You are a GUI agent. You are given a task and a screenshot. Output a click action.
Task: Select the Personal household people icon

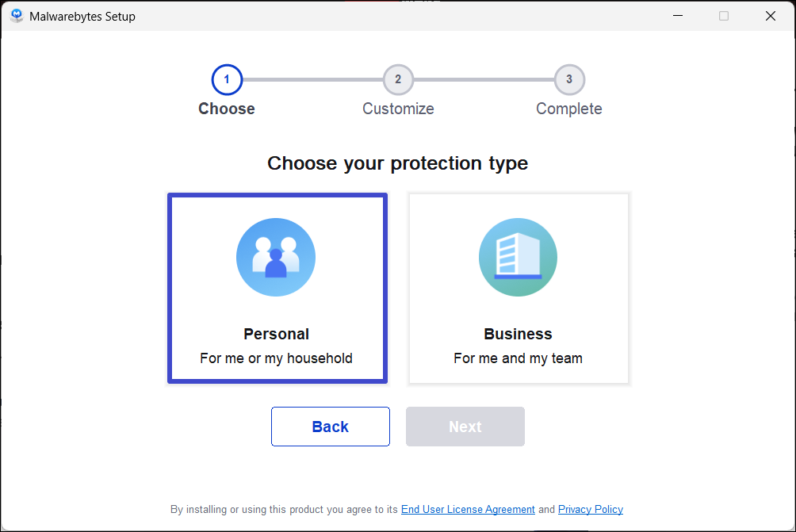276,257
